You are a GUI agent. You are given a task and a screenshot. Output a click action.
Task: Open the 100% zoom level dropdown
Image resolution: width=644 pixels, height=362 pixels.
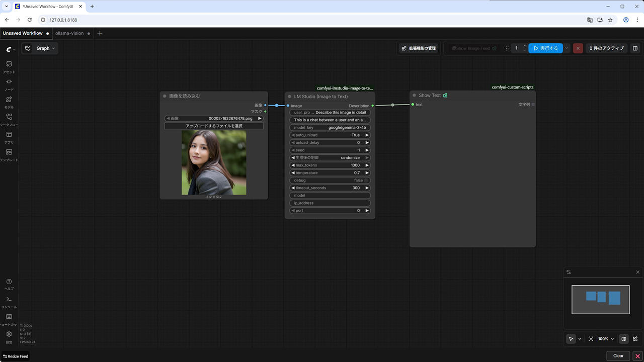[x=606, y=339]
